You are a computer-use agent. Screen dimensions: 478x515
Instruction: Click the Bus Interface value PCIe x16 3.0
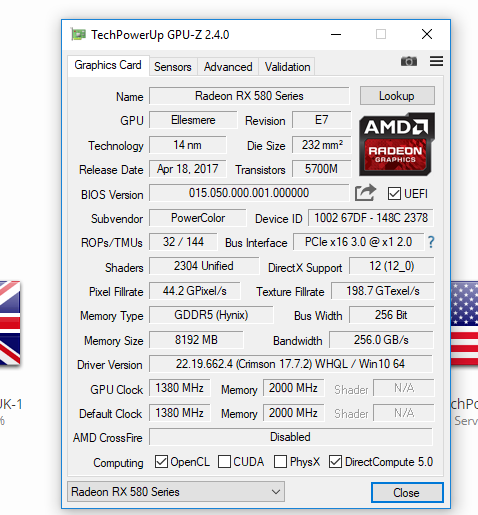359,242
